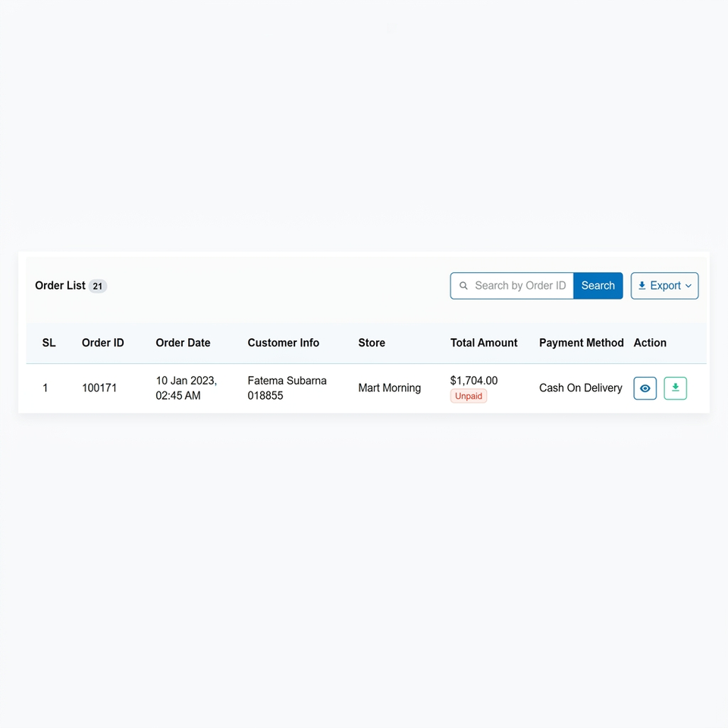The image size is (728, 728).
Task: Download invoice with the green download icon
Action: (x=675, y=388)
